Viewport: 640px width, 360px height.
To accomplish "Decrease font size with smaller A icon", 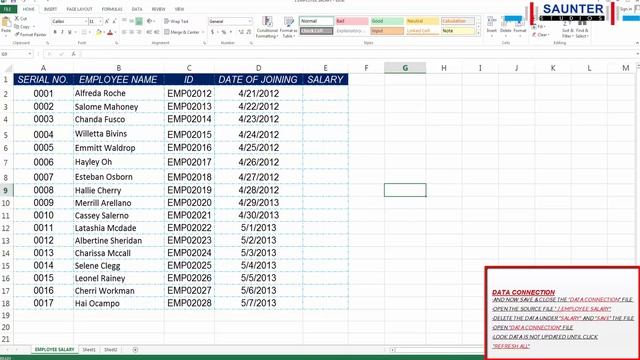I will (x=114, y=21).
